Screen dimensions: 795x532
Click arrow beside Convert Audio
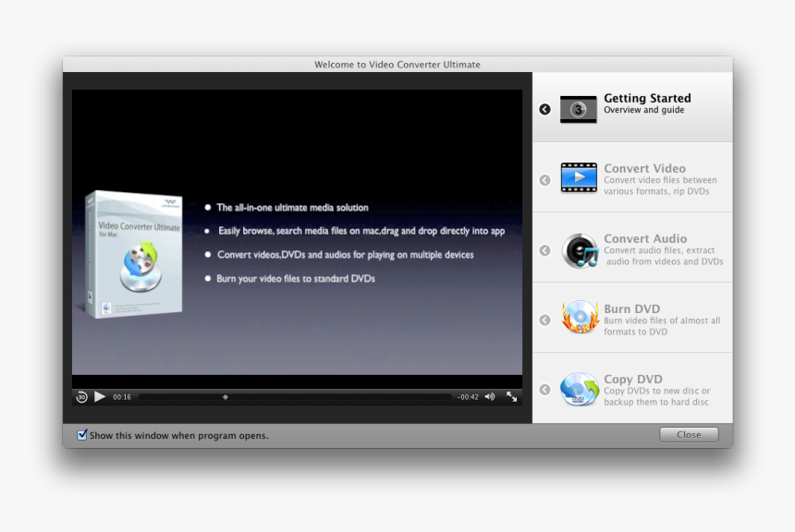544,250
